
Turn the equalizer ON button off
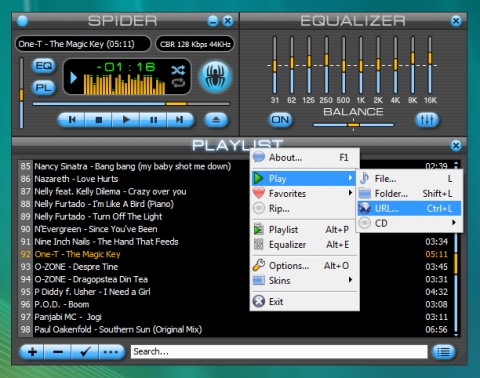coord(280,120)
